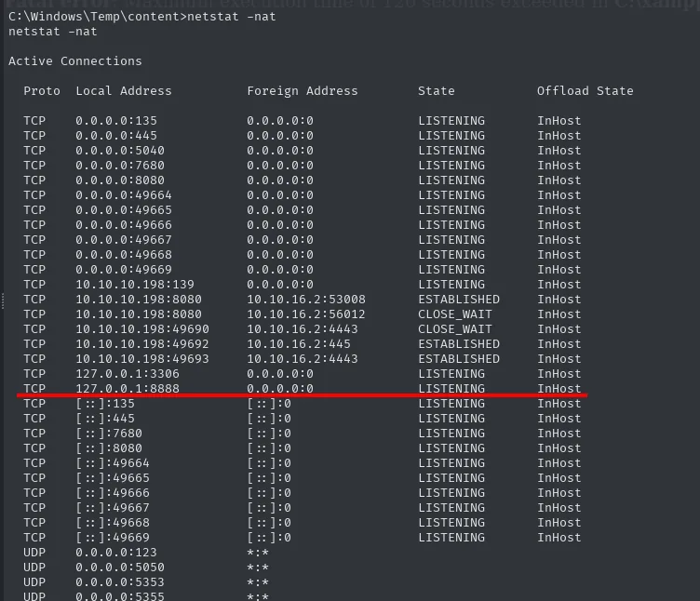This screenshot has height=601, width=700.
Task: Click local address 0.0.0.0:7680
Action: pyautogui.click(x=120, y=166)
